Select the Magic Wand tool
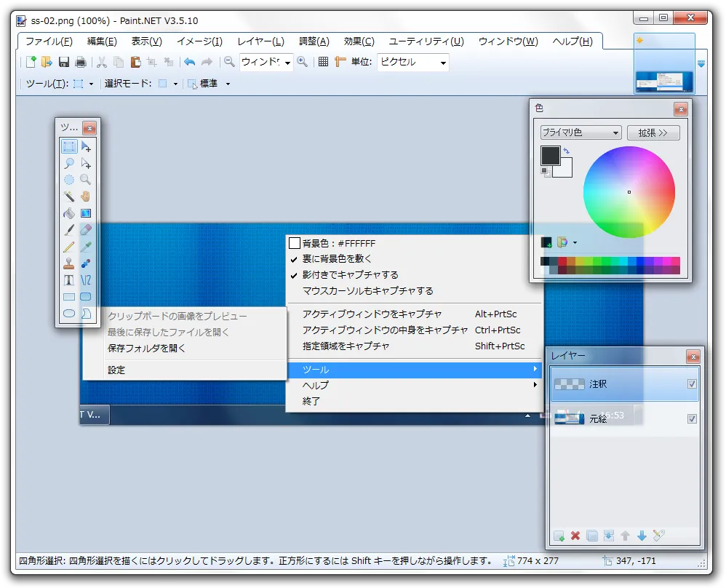The image size is (726, 588). coord(68,196)
